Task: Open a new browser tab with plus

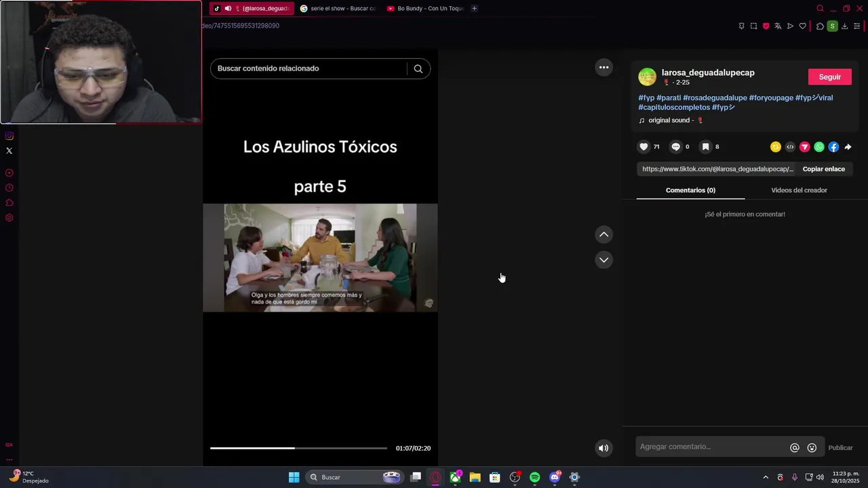Action: coord(474,8)
